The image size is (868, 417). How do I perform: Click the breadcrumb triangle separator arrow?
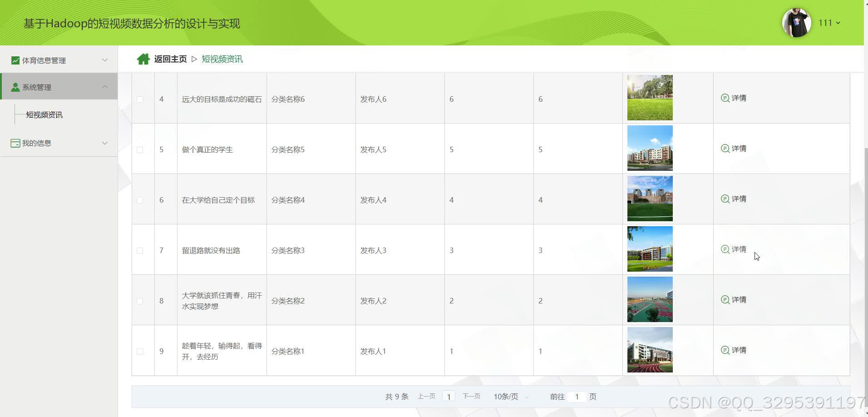pyautogui.click(x=194, y=59)
